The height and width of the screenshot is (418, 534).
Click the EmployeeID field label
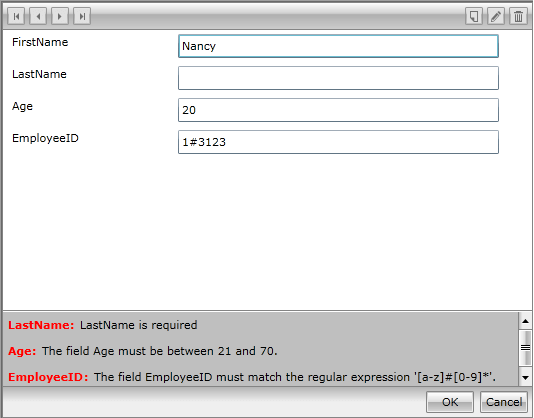(x=45, y=138)
